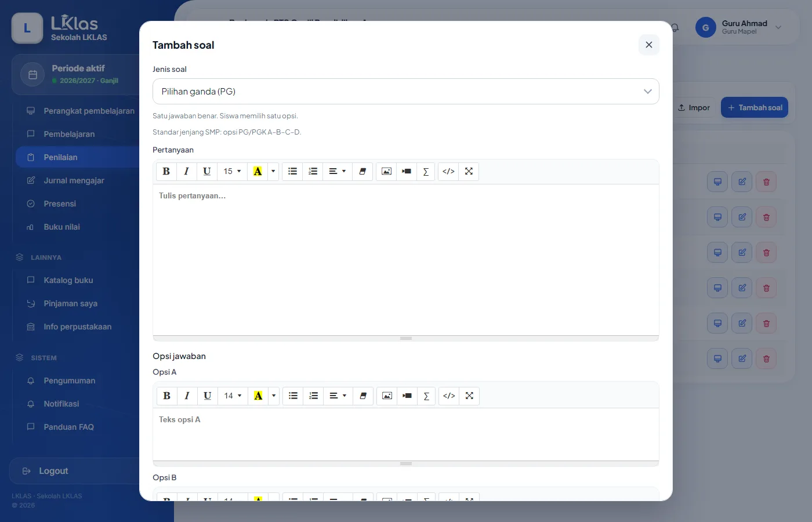Toggle fullscreen for Opsi A editor
This screenshot has width=812, height=522.
469,396
